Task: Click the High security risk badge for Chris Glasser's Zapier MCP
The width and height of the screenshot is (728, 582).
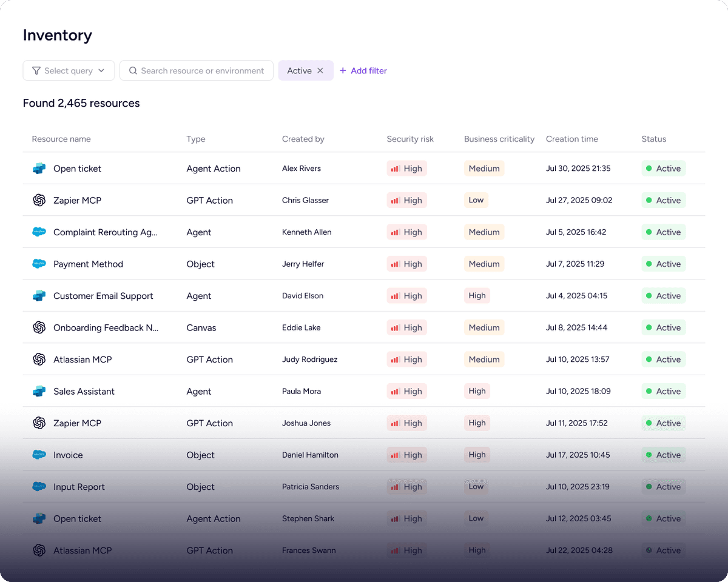Action: [x=406, y=200]
